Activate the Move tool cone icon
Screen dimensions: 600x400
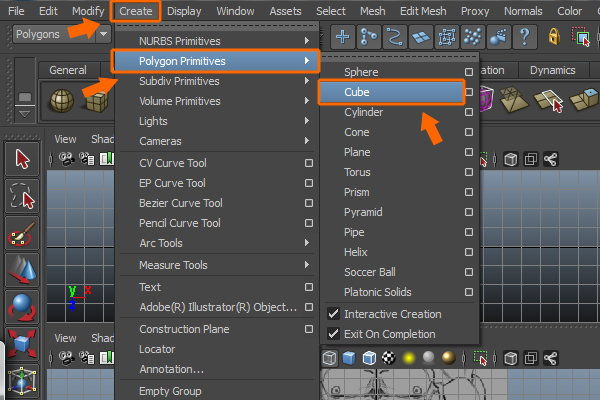22,270
